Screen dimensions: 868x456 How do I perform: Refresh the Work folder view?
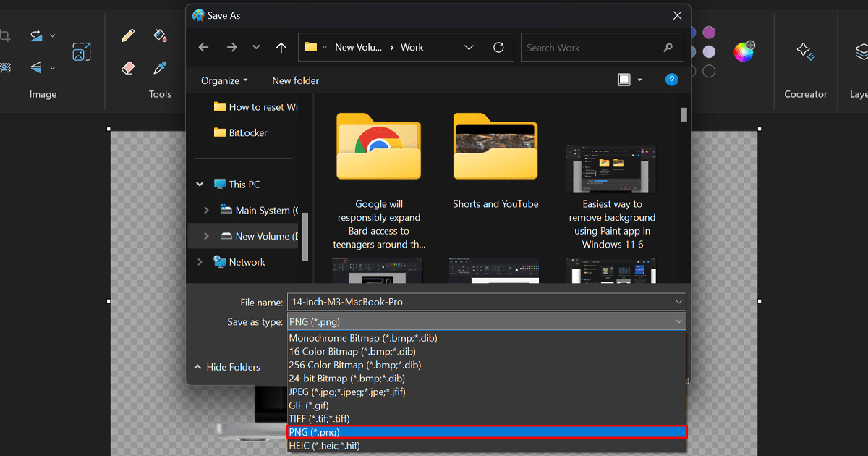[x=498, y=48]
